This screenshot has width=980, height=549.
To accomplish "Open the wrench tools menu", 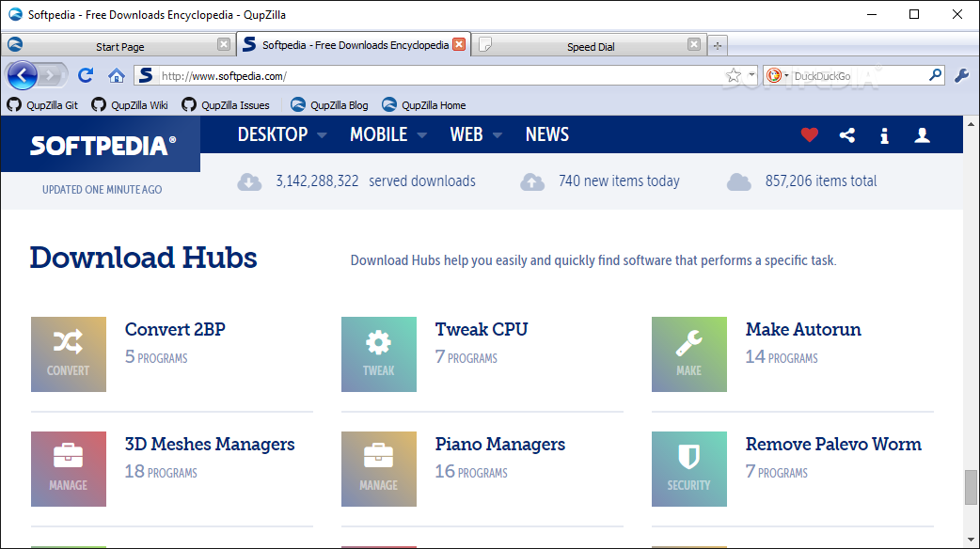I will click(x=962, y=75).
